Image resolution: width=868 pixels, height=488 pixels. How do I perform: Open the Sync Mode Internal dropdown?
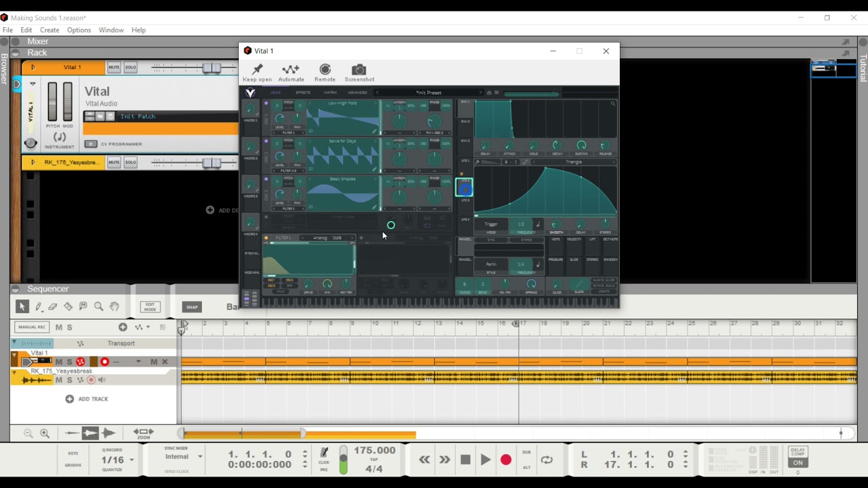200,456
